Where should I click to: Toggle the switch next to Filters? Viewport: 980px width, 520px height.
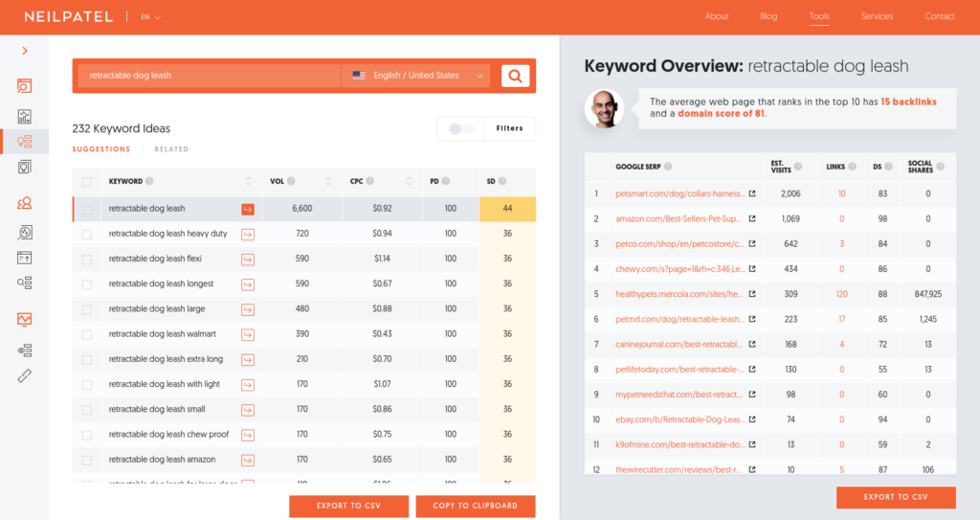tap(460, 129)
